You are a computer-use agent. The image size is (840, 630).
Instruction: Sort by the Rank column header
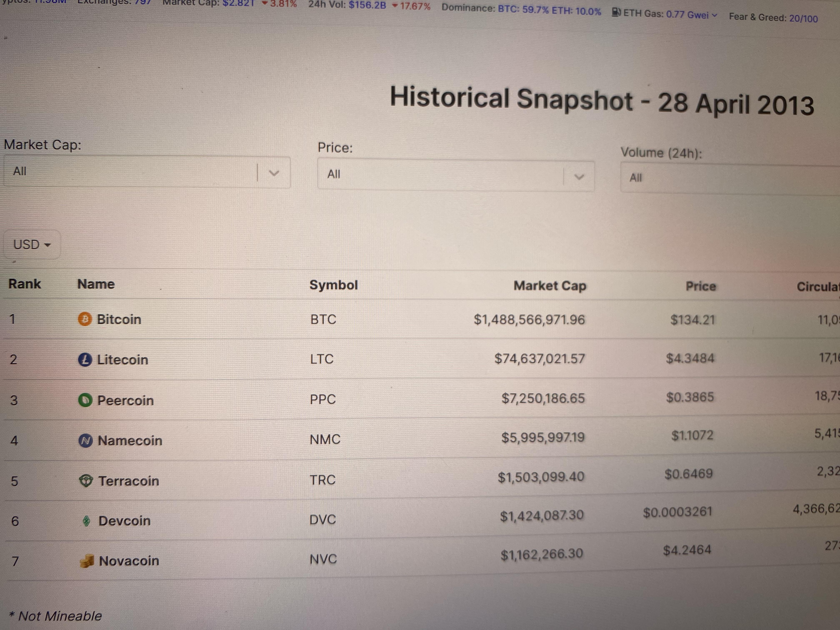click(25, 284)
